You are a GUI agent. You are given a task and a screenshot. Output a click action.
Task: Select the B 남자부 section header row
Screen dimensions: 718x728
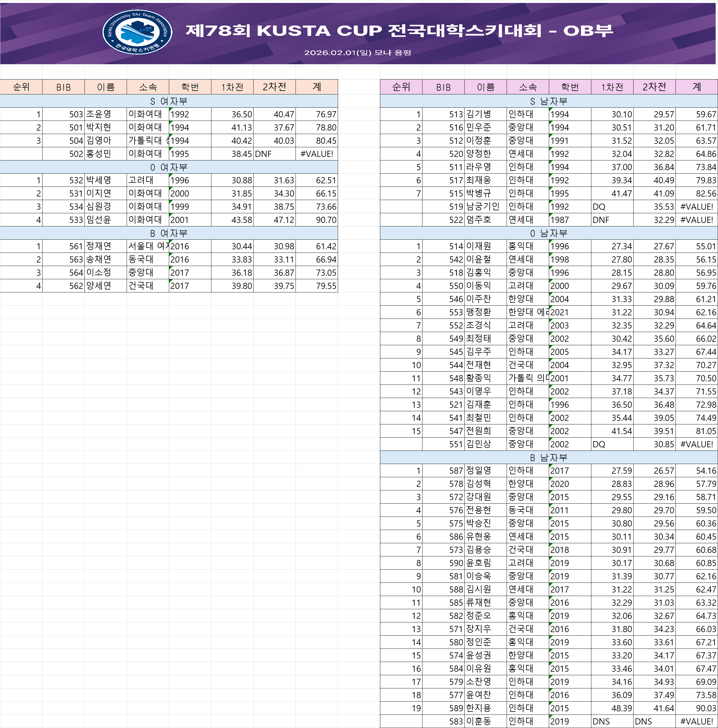(x=549, y=458)
